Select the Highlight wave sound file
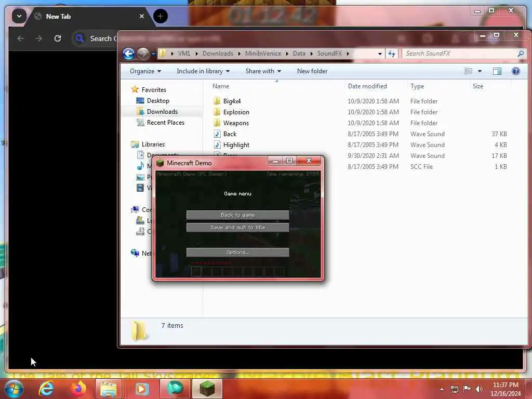532x399 pixels. (236, 145)
